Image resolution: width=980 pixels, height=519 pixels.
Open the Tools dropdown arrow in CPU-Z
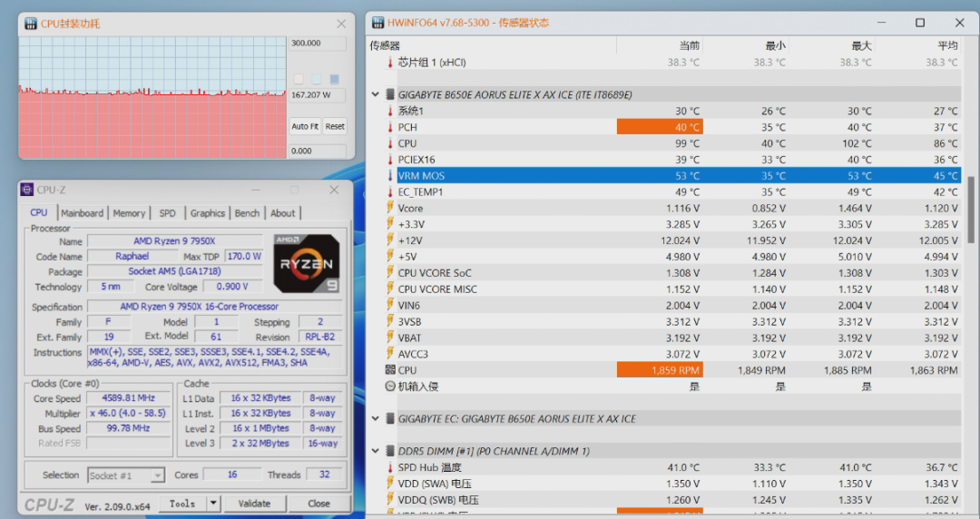pyautogui.click(x=214, y=504)
